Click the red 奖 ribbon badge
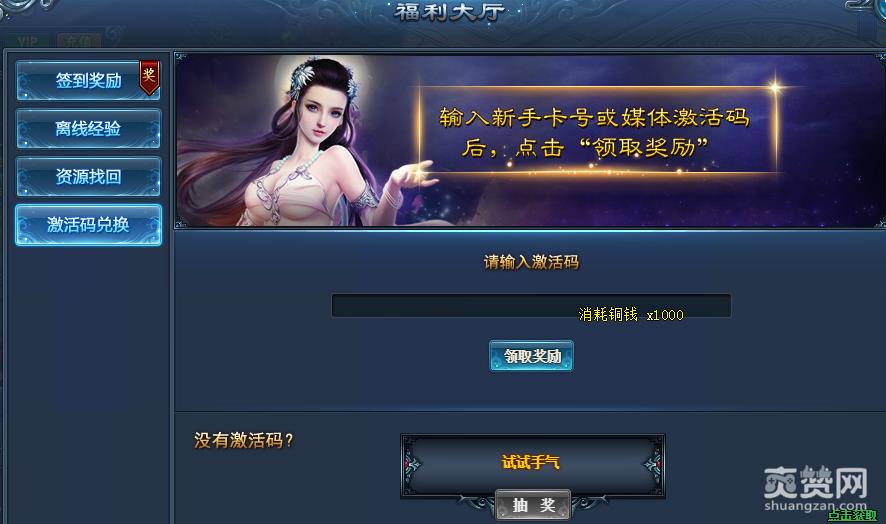This screenshot has height=524, width=886. (149, 77)
